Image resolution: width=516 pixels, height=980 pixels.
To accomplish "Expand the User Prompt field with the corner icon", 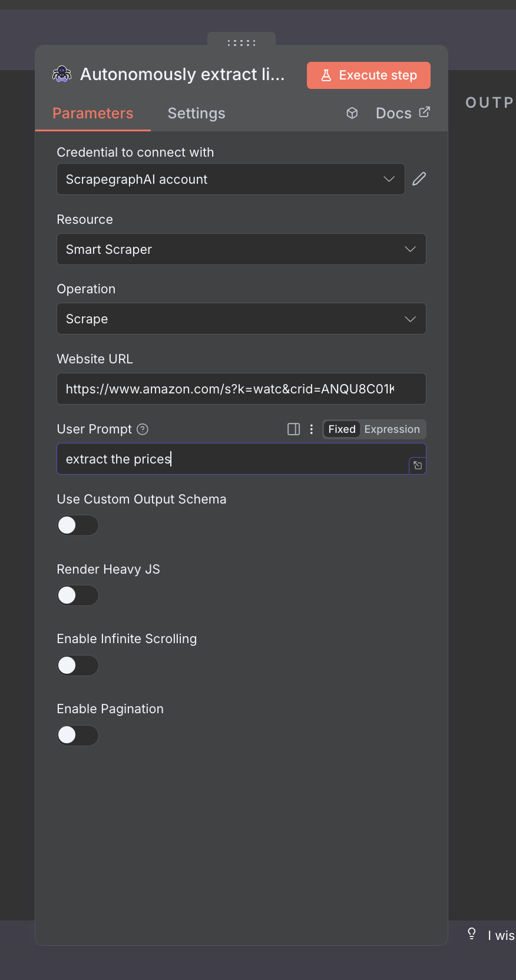I will [x=417, y=465].
